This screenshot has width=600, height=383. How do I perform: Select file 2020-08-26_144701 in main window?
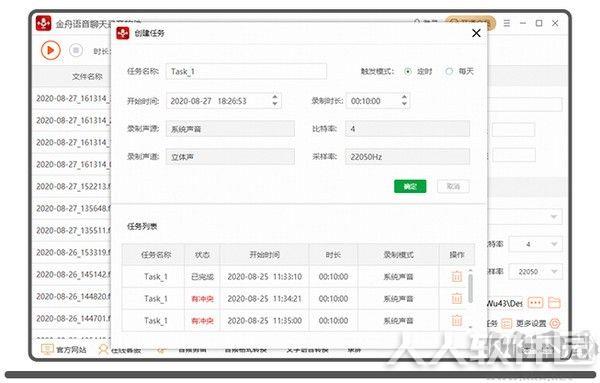coord(73,318)
